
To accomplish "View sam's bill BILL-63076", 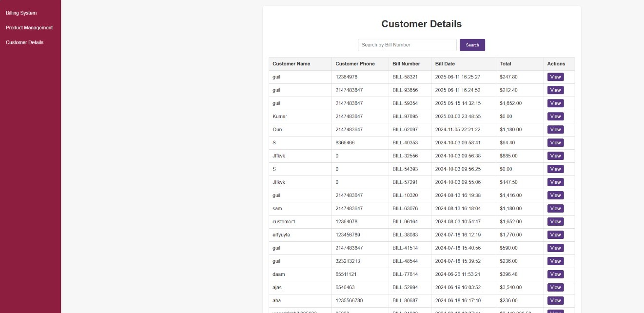I will pyautogui.click(x=555, y=208).
